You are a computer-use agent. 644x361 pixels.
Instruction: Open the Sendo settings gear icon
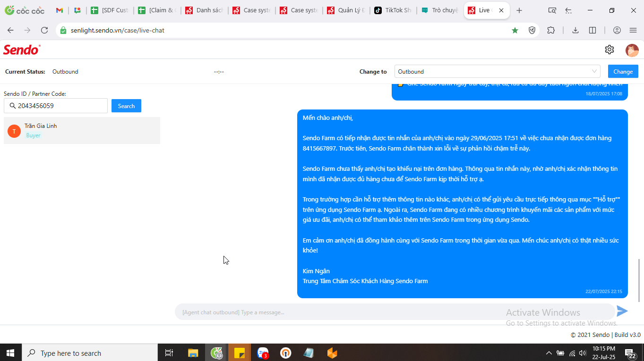coord(610,50)
